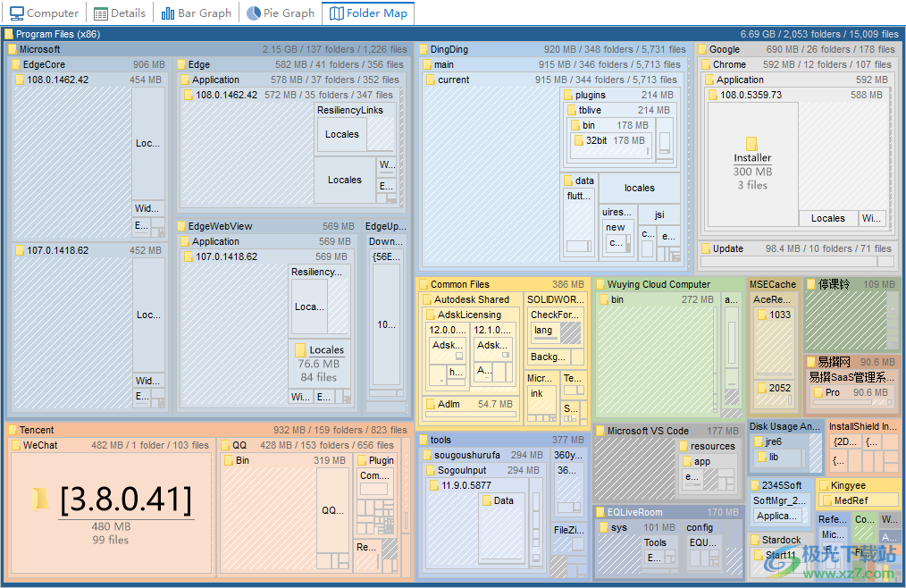The height and width of the screenshot is (588, 906).
Task: Click the sougoushurufa folder icon
Action: [x=428, y=455]
